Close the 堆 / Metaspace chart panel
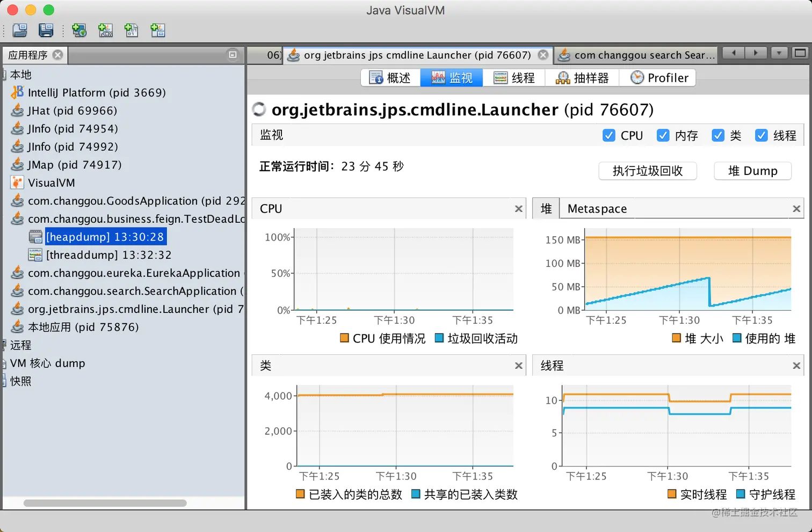Viewport: 812px width, 532px height. [796, 209]
